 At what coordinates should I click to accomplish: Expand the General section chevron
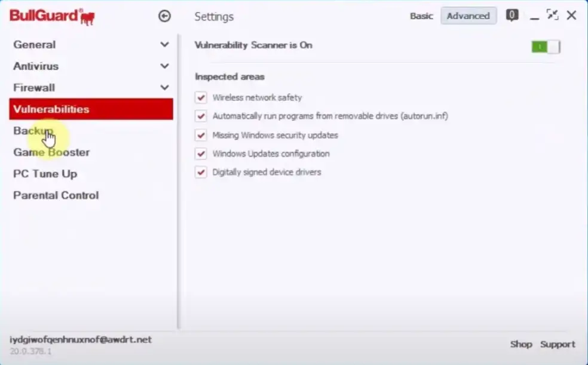pyautogui.click(x=164, y=45)
